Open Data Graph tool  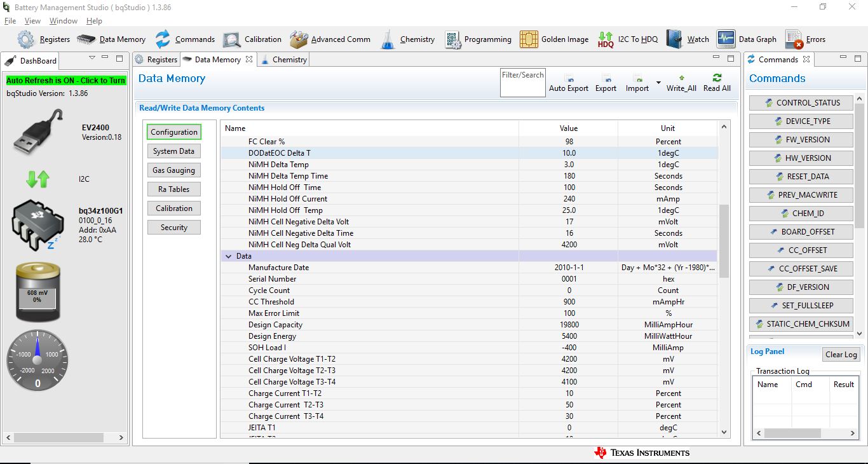click(747, 39)
